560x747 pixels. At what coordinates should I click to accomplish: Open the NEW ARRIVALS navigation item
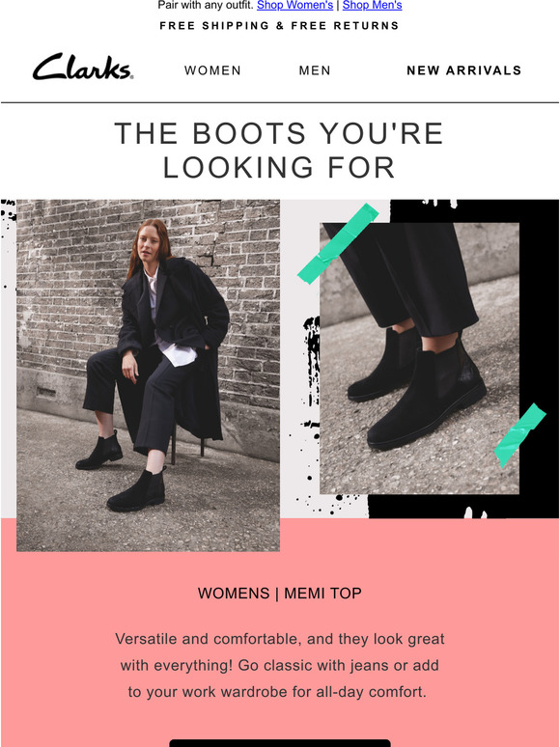tap(463, 70)
